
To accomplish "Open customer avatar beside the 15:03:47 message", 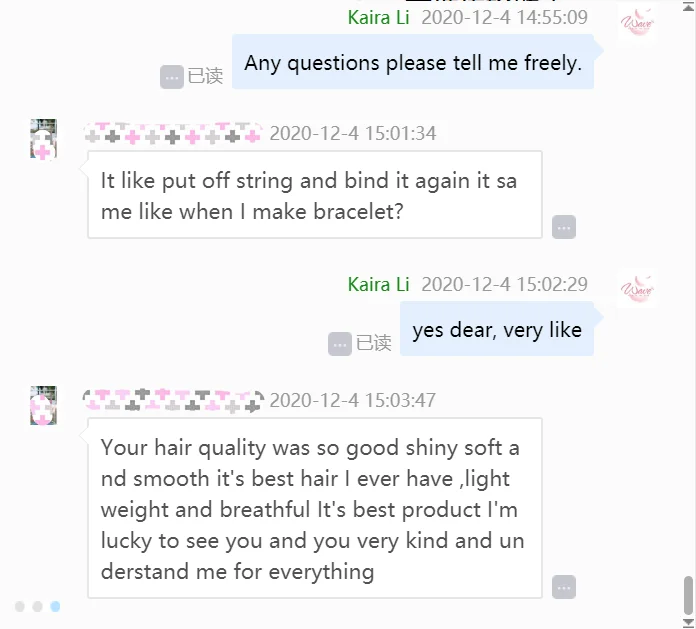I will [43, 406].
